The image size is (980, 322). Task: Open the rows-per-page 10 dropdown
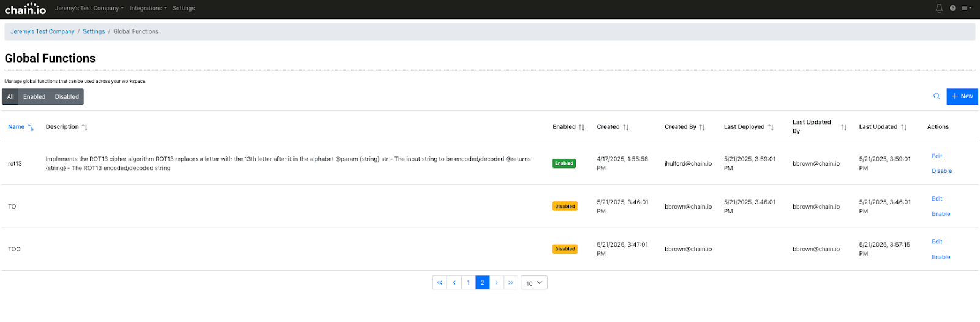[x=534, y=283]
